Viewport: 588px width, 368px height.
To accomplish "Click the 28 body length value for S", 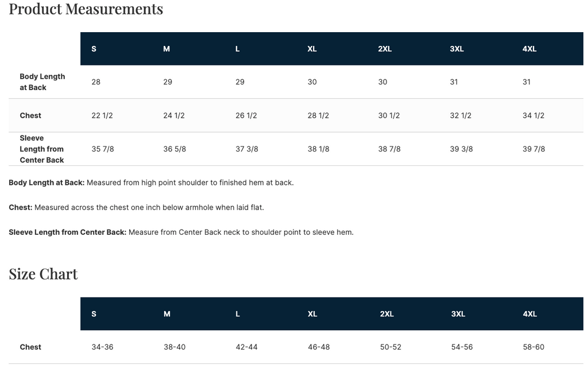I will click(96, 82).
